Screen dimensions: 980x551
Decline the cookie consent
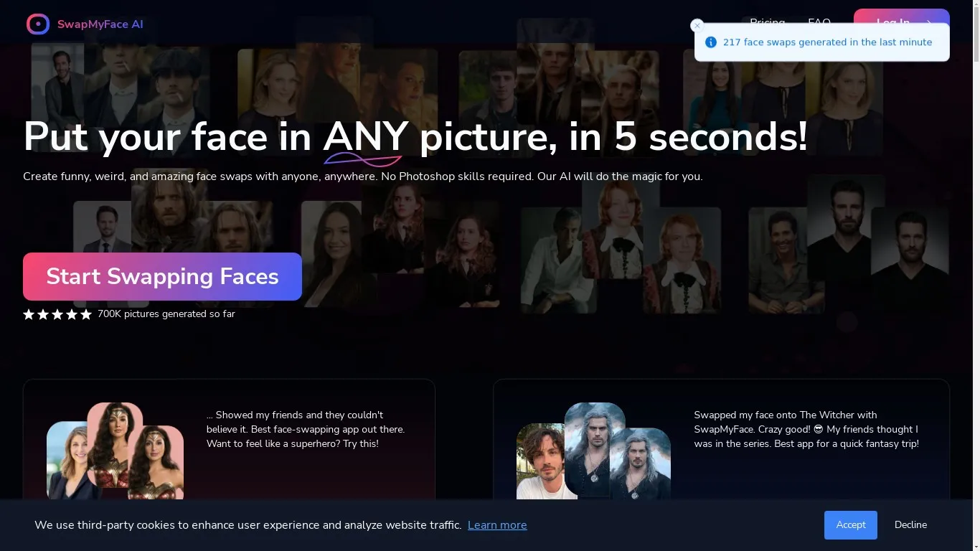[910, 525]
